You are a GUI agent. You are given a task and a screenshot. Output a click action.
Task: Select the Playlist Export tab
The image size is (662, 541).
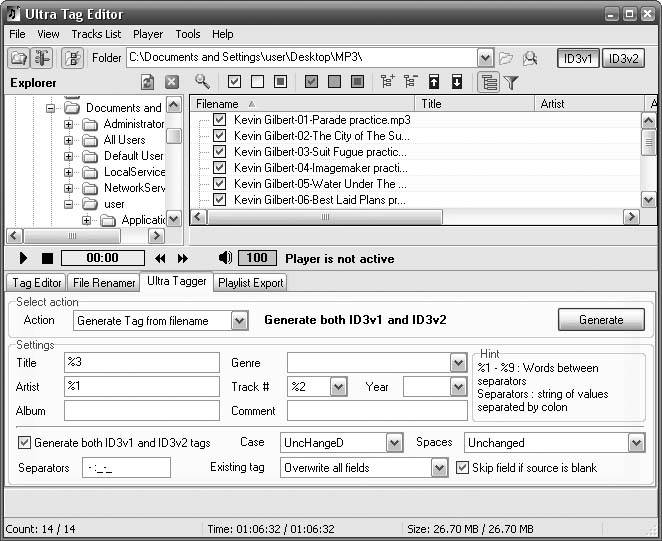pos(251,283)
